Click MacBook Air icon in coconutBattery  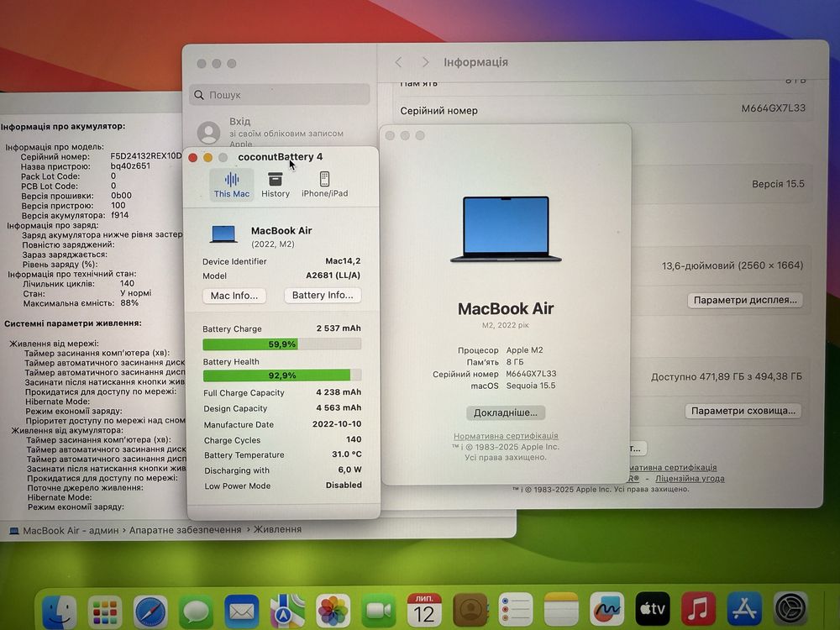point(223,234)
